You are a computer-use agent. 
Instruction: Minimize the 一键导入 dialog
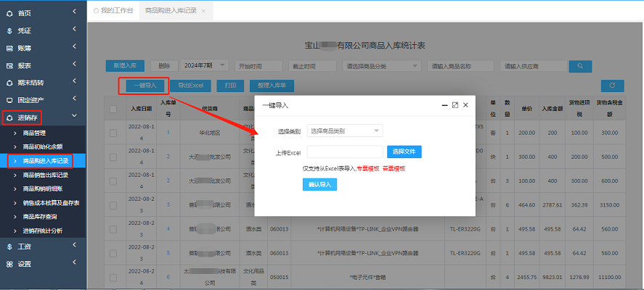pos(444,105)
